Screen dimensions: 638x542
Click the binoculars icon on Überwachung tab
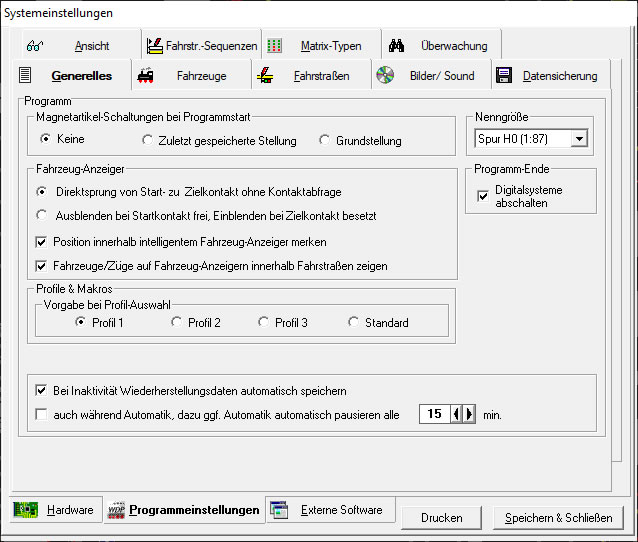tap(396, 46)
